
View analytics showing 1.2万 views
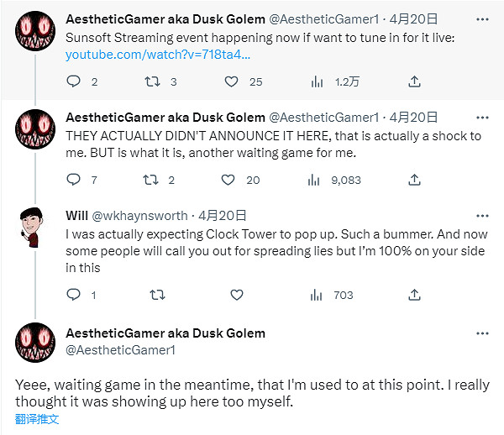click(318, 81)
